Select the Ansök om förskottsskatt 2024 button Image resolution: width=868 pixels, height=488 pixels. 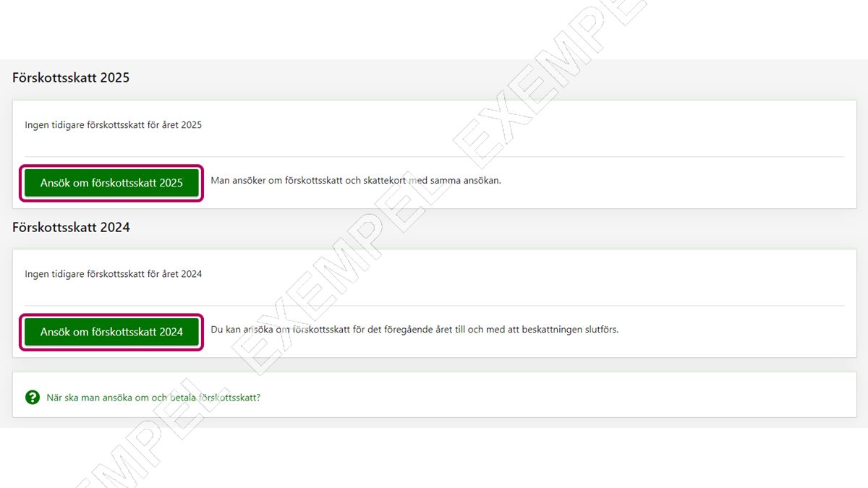point(111,332)
